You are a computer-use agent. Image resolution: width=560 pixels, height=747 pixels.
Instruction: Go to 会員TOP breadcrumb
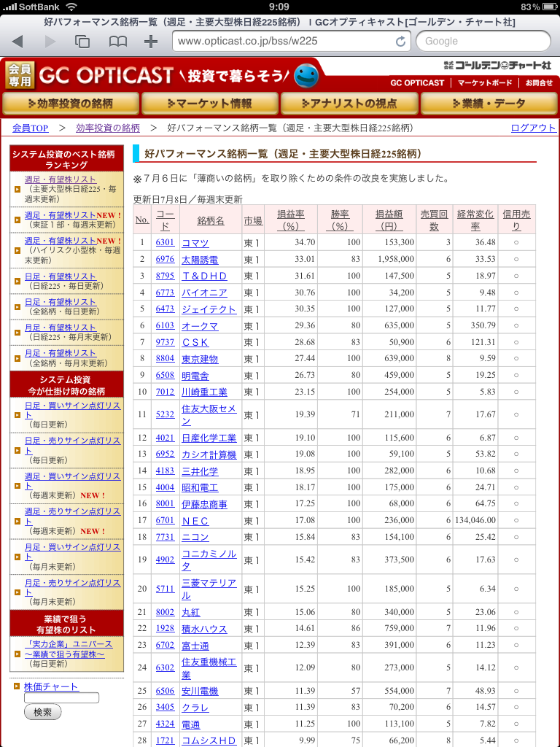click(x=31, y=128)
